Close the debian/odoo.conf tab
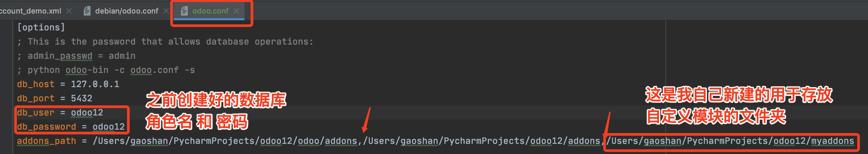This screenshot has height=154, width=868. [166, 11]
